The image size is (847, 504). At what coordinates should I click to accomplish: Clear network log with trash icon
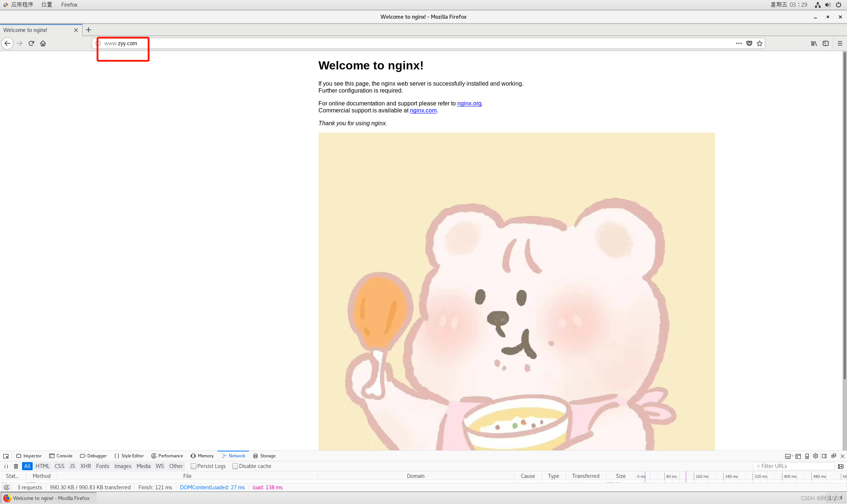click(16, 466)
